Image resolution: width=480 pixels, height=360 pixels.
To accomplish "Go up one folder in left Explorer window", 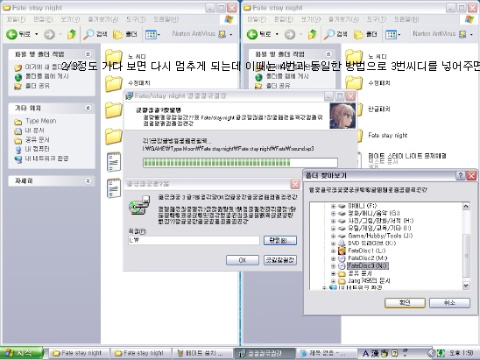I will pyautogui.click(x=71, y=34).
